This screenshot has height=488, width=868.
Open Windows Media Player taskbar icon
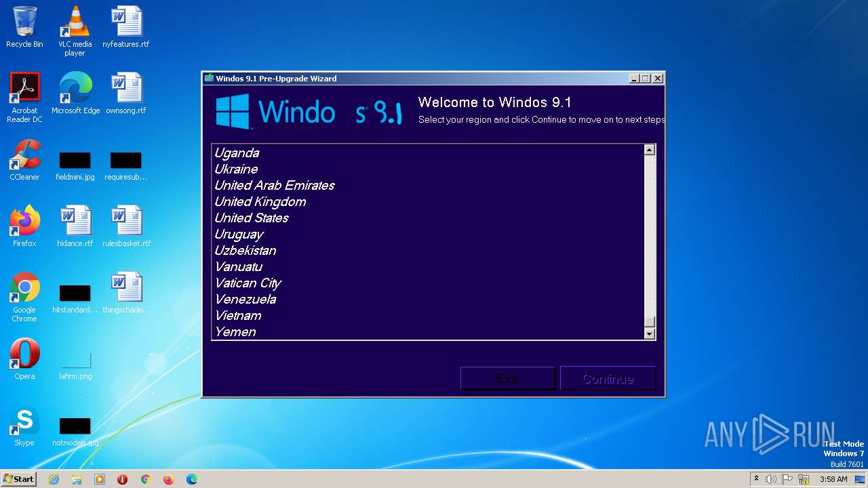point(100,479)
